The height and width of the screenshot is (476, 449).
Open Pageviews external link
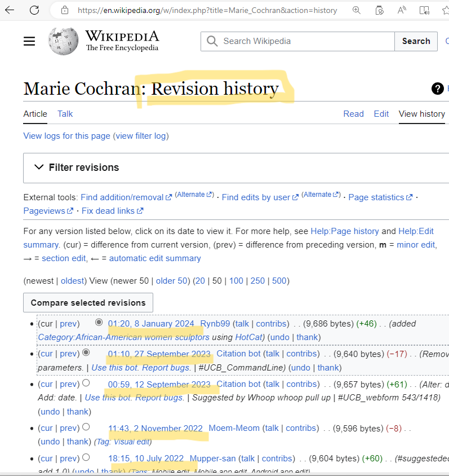48,211
